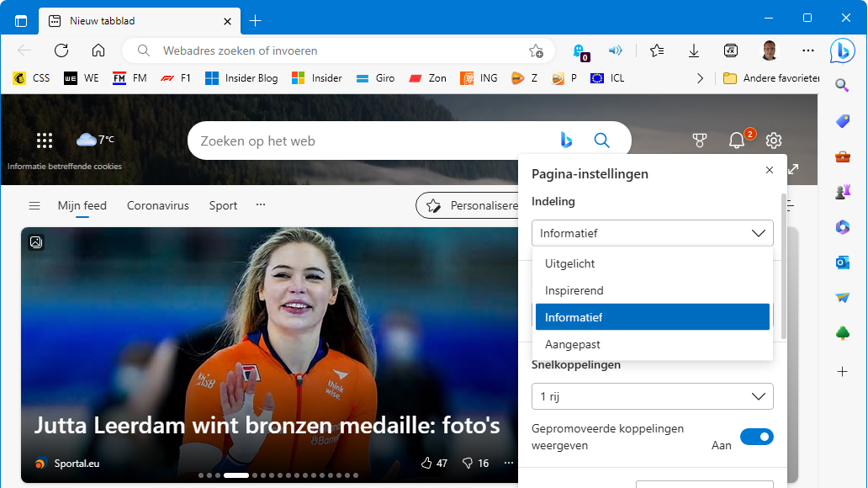Image resolution: width=868 pixels, height=488 pixels.
Task: Open the Informatie betreffende cookies link
Action: (64, 167)
